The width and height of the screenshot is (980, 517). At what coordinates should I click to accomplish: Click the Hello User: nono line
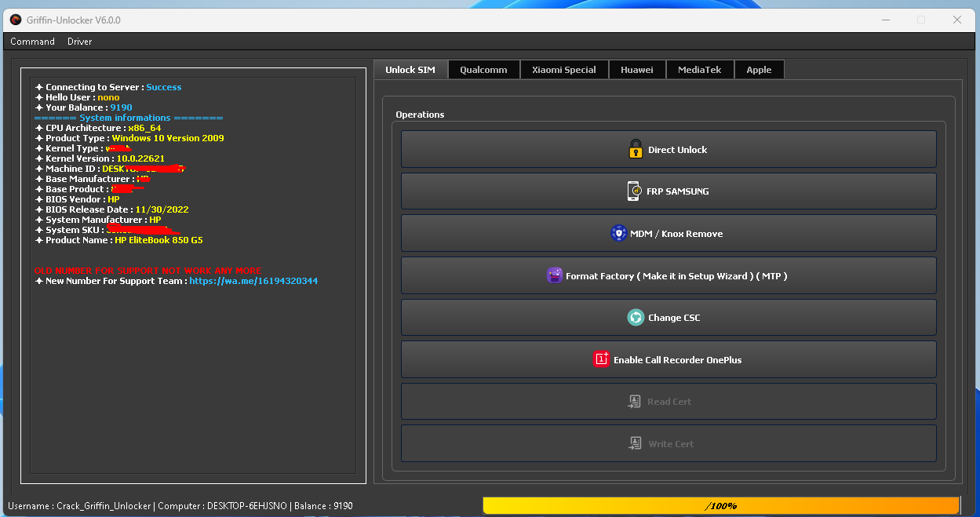(77, 97)
